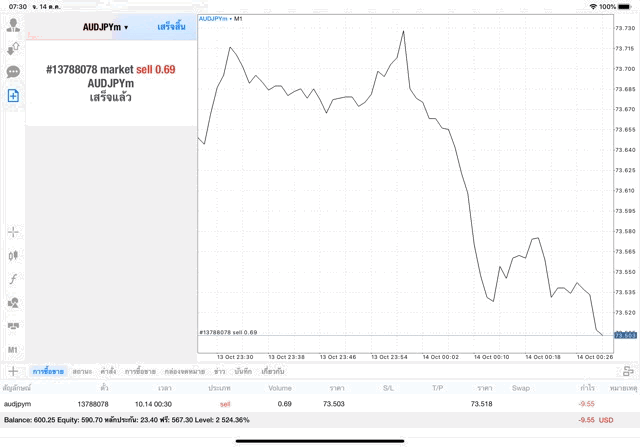Screen dimensions: 640x447
Task: Tap the sell 0.69 order line label
Action: tap(228, 332)
